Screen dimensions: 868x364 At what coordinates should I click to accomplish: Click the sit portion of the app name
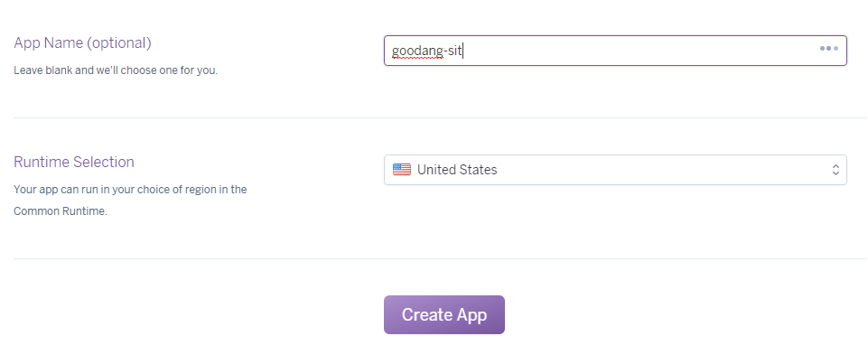pos(454,51)
